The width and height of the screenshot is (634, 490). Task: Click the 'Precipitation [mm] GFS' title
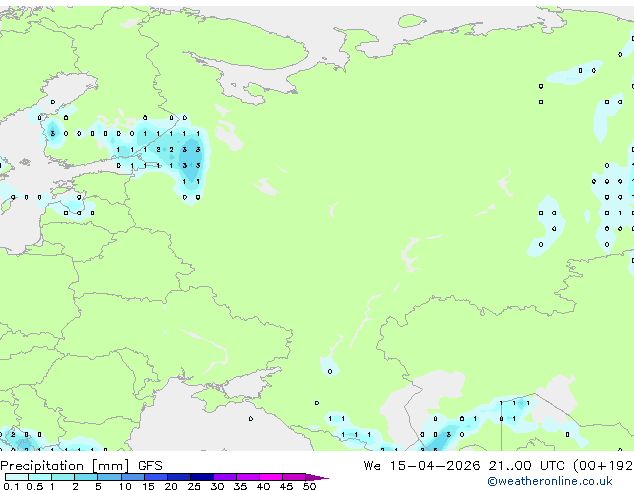[81, 466]
